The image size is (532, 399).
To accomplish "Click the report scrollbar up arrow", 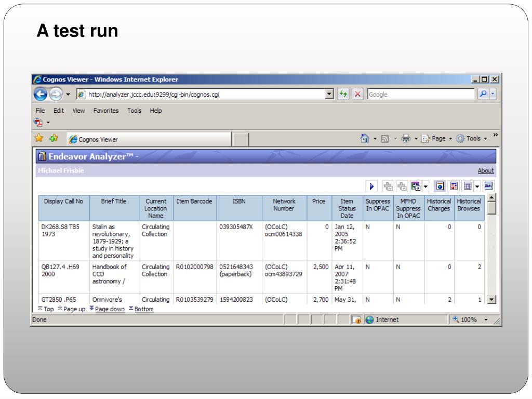I will (x=491, y=198).
